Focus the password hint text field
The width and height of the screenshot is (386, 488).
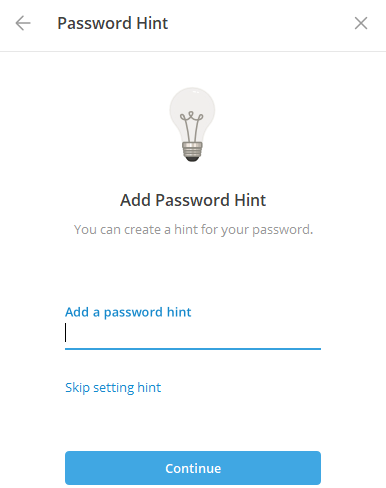pyautogui.click(x=193, y=333)
